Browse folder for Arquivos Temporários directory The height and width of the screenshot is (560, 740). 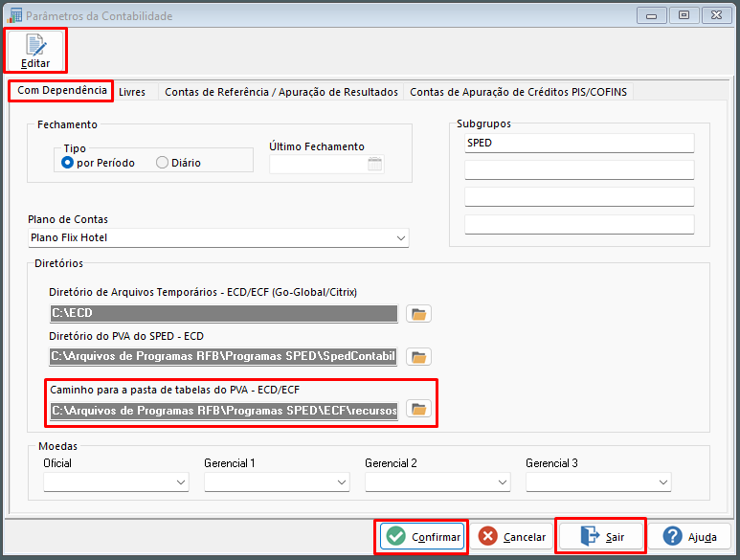click(418, 314)
